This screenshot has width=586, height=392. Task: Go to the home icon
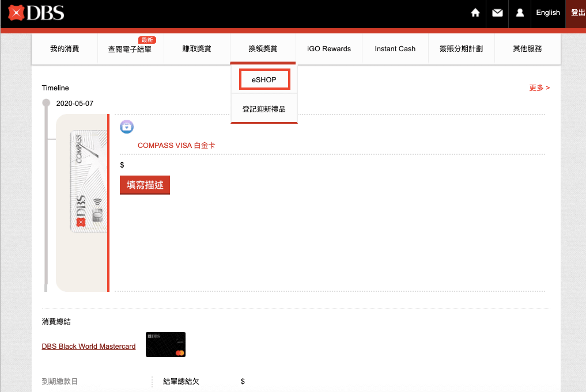pos(475,13)
